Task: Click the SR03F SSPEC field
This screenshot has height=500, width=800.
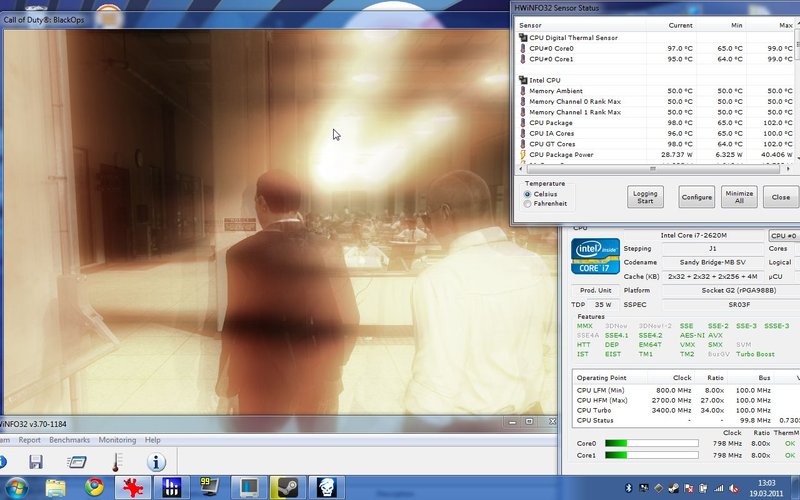Action: [731, 305]
